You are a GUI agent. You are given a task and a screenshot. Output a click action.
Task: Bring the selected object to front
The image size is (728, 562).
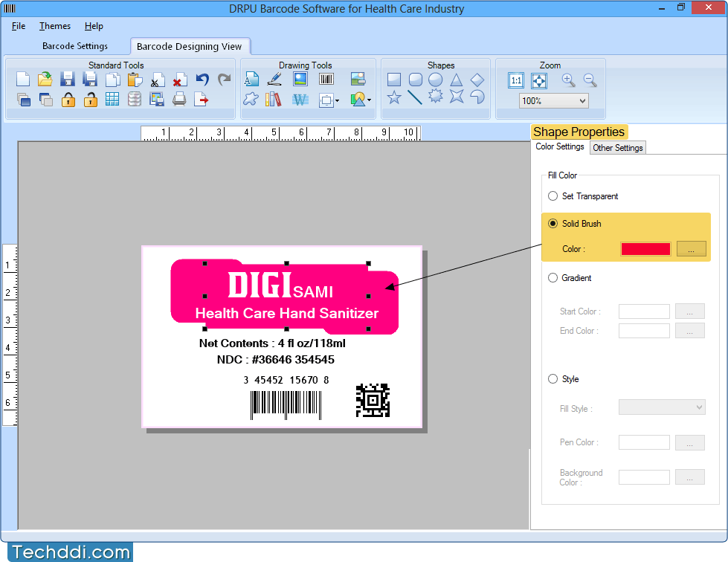[23, 100]
